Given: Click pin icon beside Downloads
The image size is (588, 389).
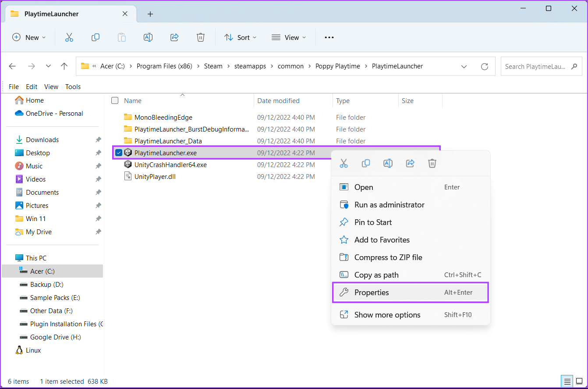Looking at the screenshot, I should pyautogui.click(x=98, y=140).
